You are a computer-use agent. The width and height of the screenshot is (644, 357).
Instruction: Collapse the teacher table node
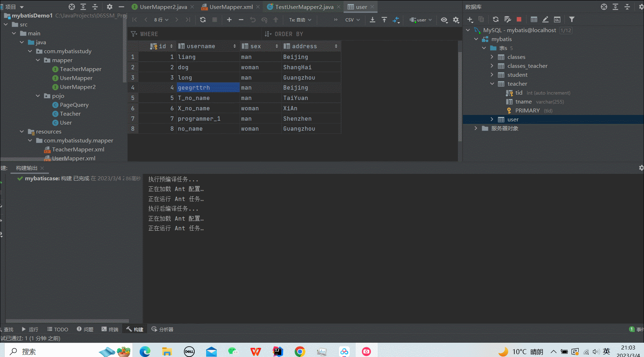492,84
